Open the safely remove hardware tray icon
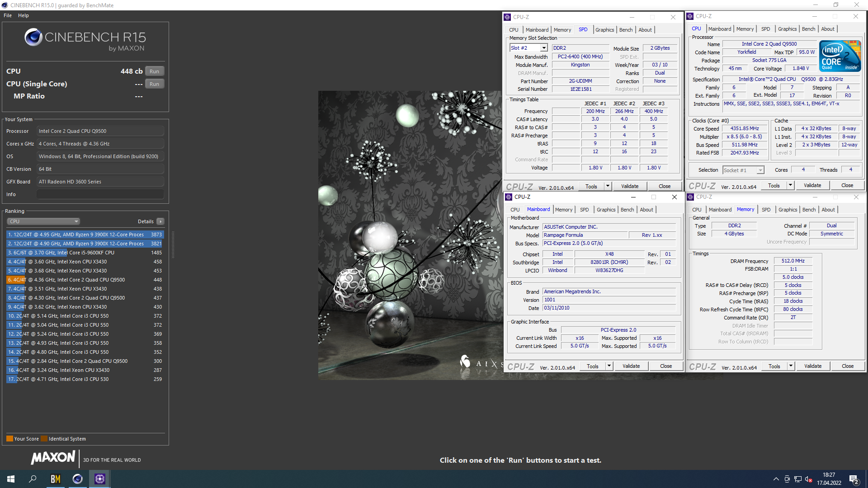This screenshot has height=488, width=868. coord(787,479)
